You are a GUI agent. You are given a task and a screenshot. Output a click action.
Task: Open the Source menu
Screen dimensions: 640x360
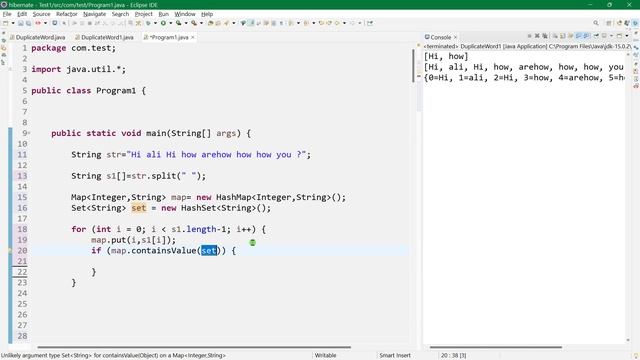pos(41,14)
